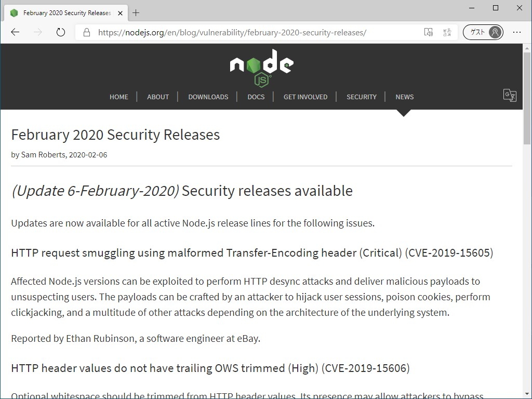Open the read aloud icon in address bar

pos(429,32)
